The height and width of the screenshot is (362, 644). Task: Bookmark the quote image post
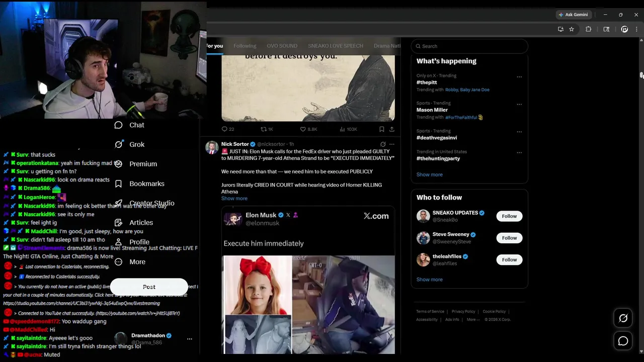point(382,129)
